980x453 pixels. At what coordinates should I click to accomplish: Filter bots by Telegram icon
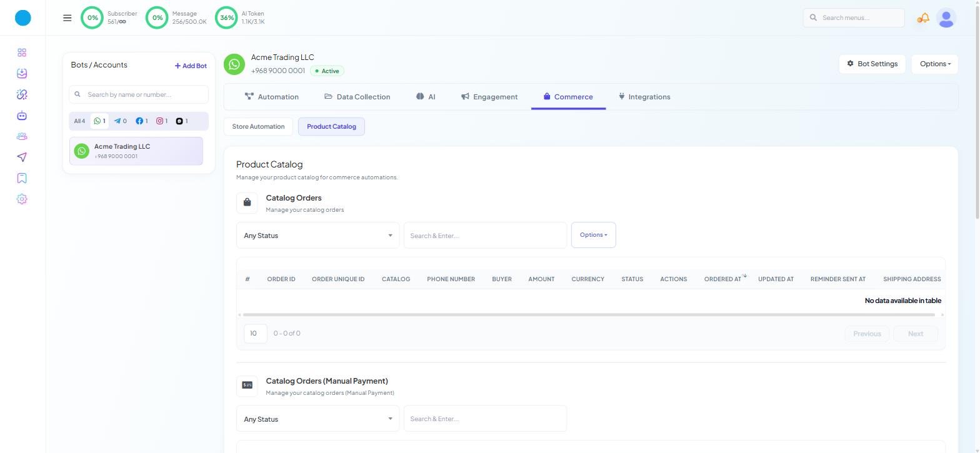point(120,121)
